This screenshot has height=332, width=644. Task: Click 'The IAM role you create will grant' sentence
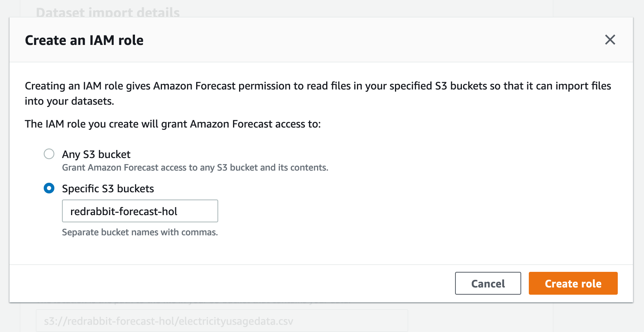pos(173,124)
